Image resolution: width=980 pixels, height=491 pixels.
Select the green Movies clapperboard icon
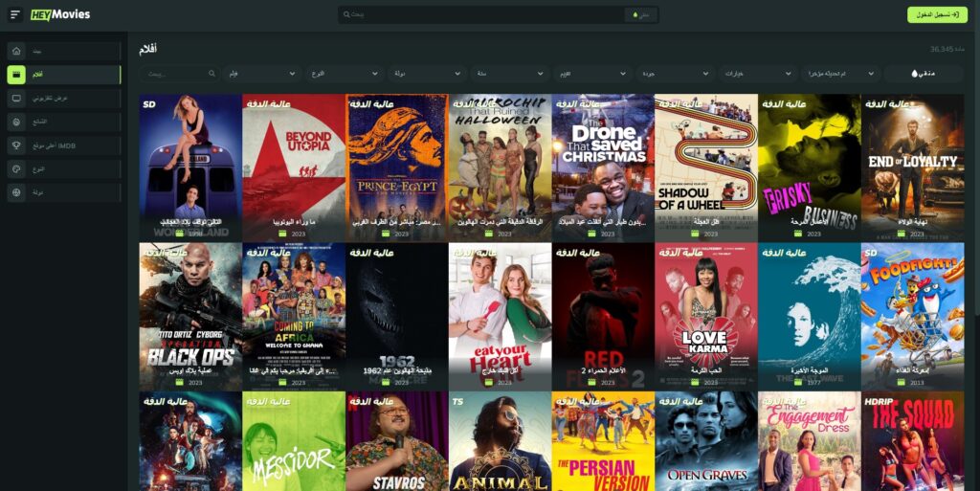click(16, 75)
